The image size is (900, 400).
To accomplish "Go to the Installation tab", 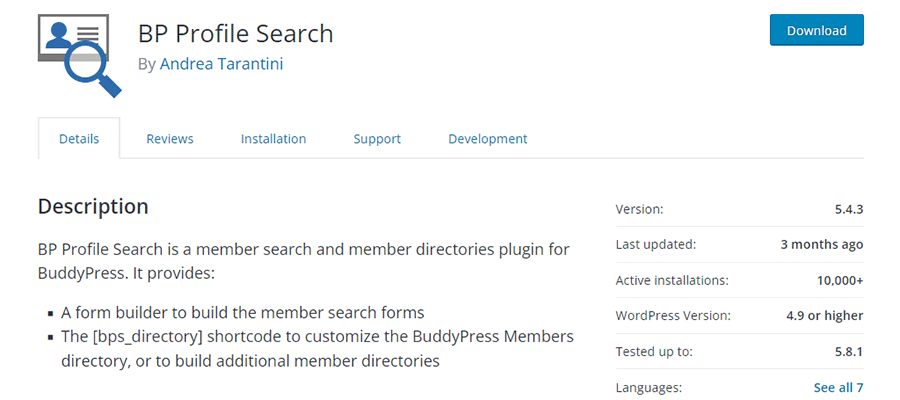I will [273, 139].
